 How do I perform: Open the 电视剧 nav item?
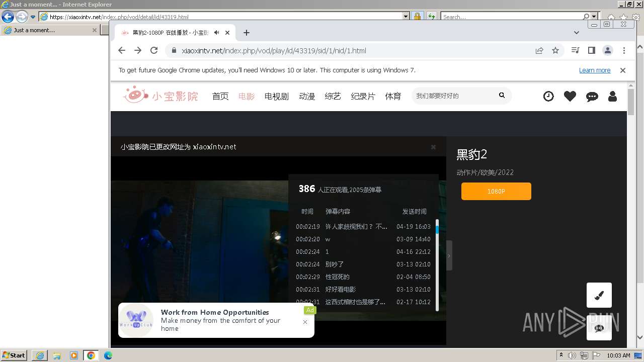click(277, 96)
